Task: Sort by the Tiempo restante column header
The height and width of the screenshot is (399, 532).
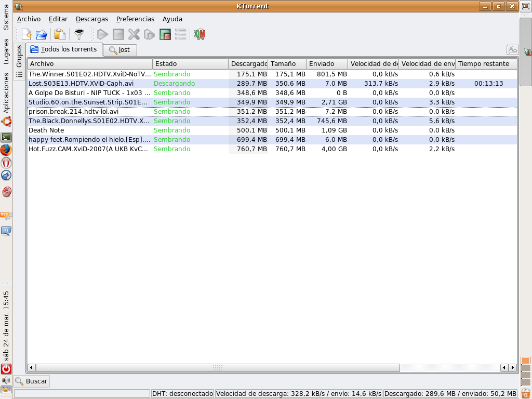Action: point(486,63)
